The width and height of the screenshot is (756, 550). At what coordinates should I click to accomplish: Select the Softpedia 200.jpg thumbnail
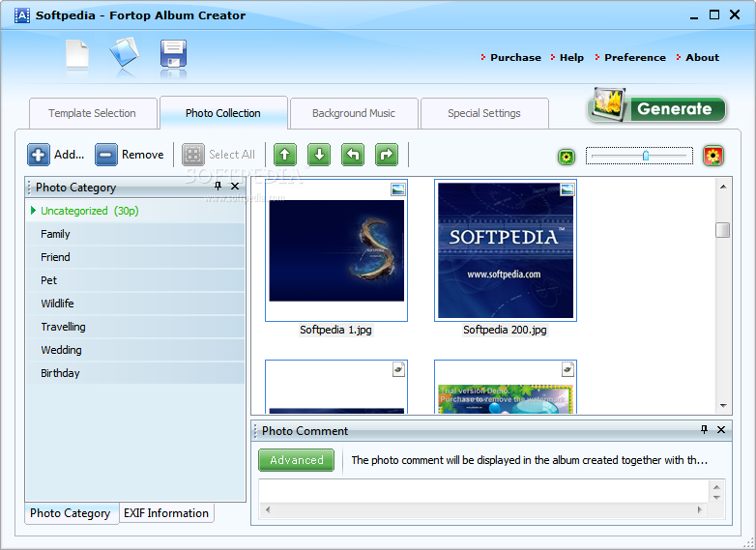point(506,250)
